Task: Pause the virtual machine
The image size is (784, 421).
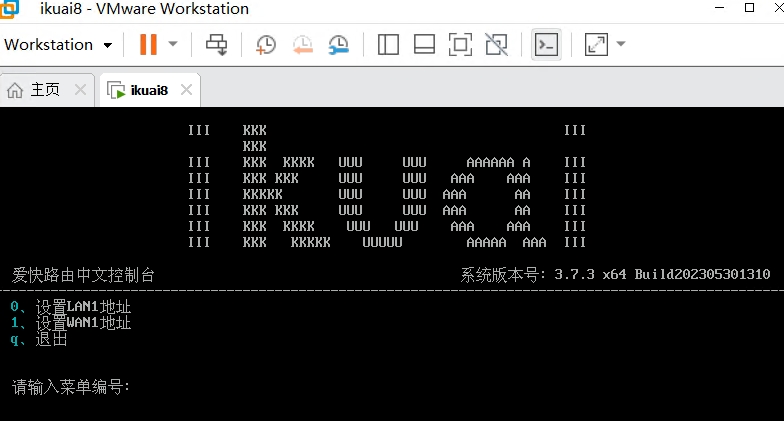Action: tap(148, 44)
